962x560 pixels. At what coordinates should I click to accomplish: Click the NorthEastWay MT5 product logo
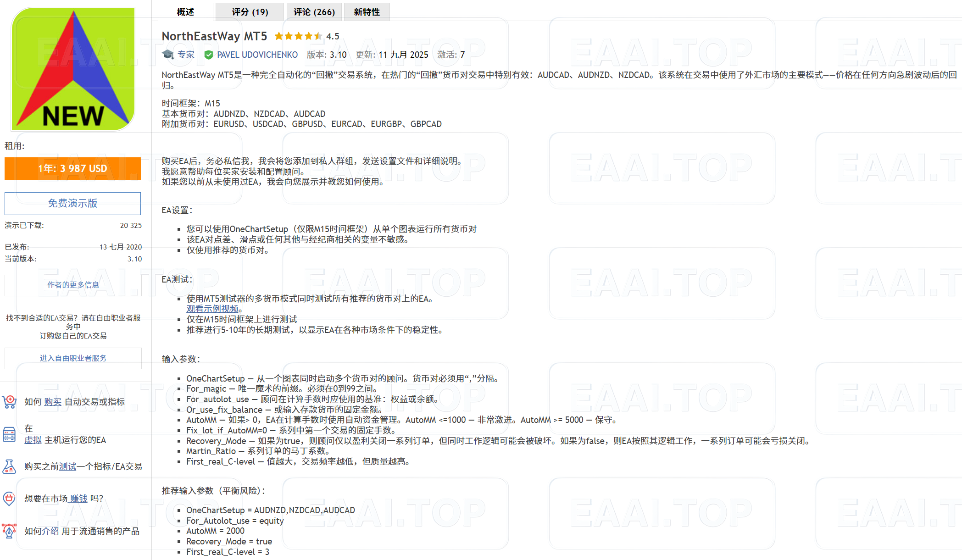72,69
